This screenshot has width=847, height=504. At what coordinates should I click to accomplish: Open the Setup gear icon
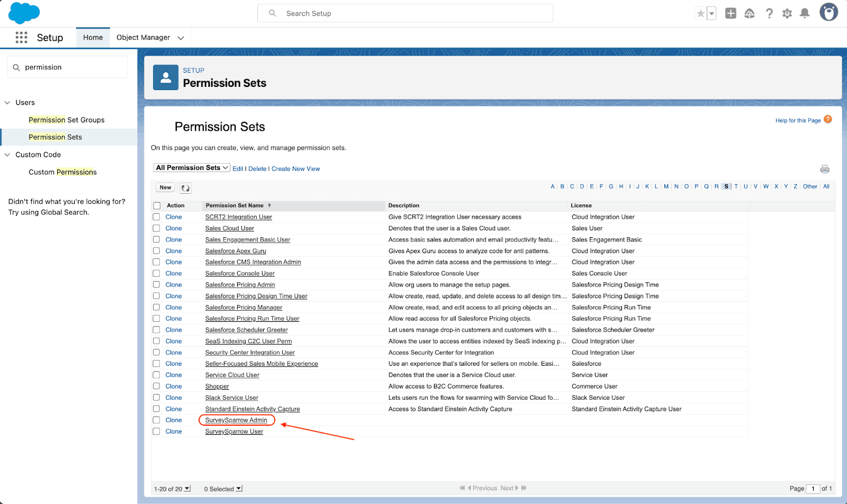pyautogui.click(x=787, y=14)
